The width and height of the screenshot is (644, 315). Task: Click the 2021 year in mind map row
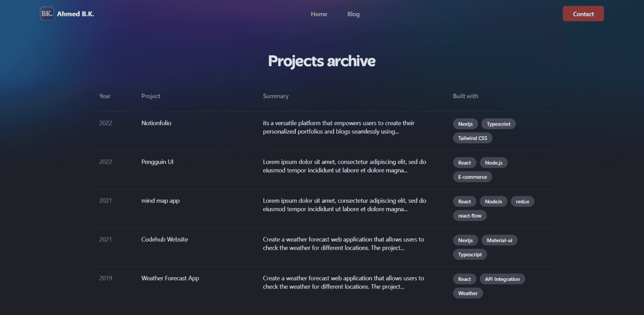click(x=106, y=201)
